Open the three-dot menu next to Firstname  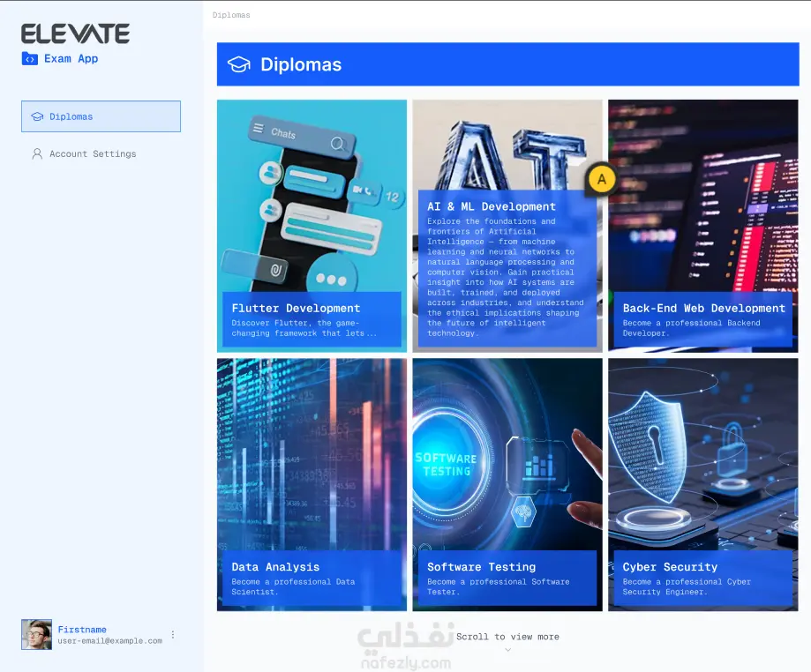(173, 634)
